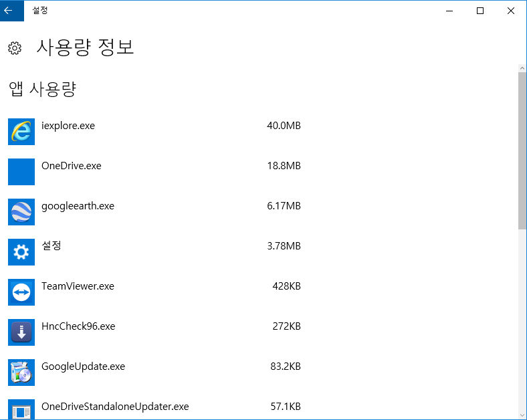
Task: Maximize the 설정 window
Action: click(480, 11)
